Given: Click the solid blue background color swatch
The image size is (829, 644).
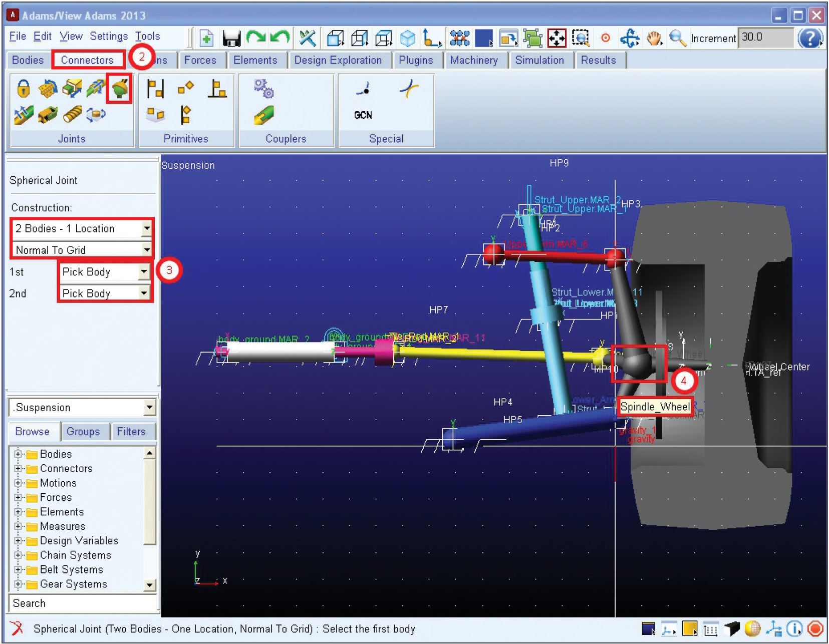Looking at the screenshot, I should point(483,38).
